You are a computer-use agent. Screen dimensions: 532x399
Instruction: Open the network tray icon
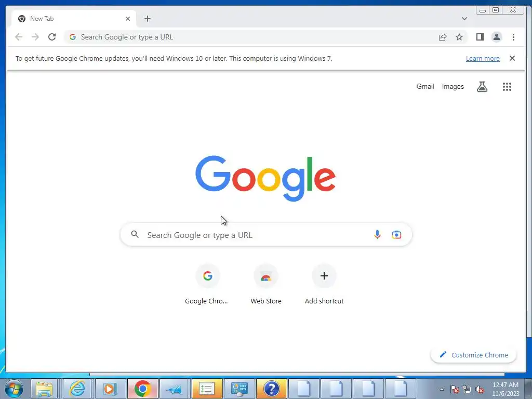tap(467, 390)
